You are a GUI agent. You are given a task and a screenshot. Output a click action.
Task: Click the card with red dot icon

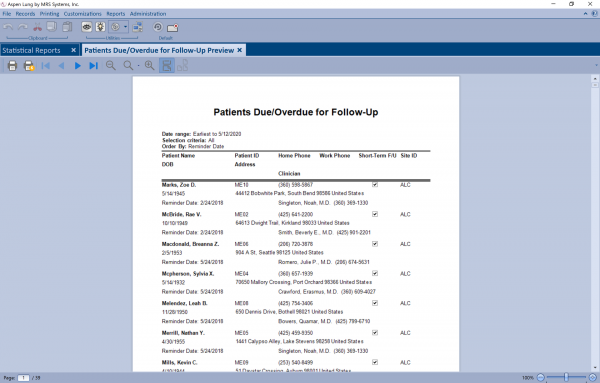coord(173,27)
